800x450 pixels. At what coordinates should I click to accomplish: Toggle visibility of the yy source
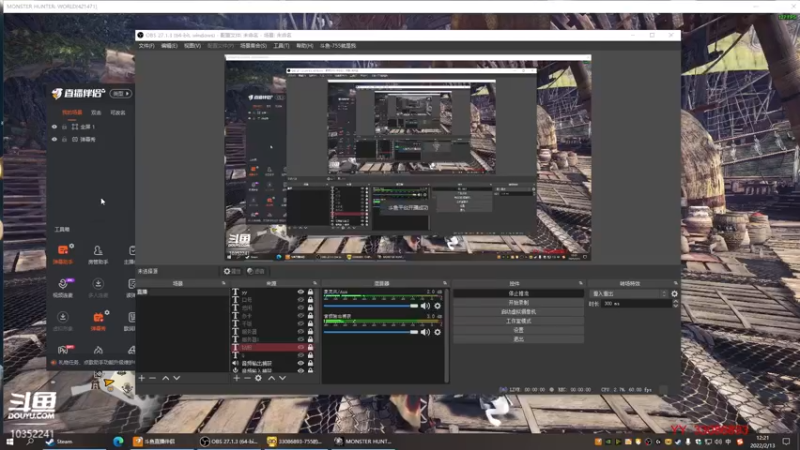coord(301,292)
